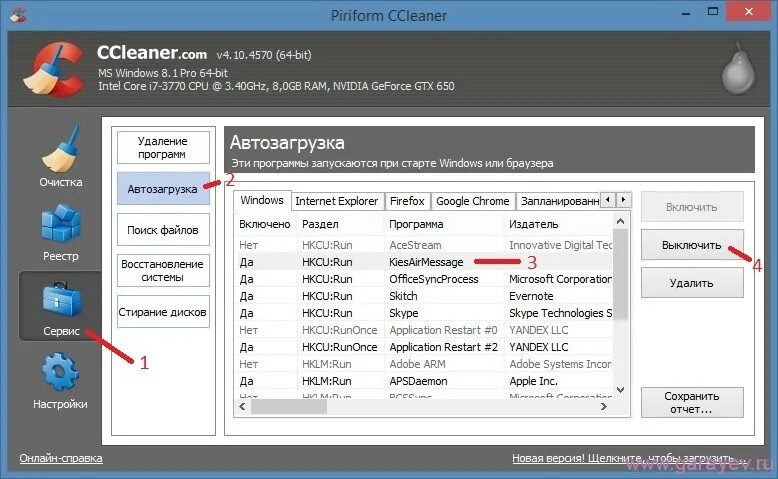Click the horizontal scroll right arrow
The width and height of the screenshot is (778, 479).
point(604,407)
